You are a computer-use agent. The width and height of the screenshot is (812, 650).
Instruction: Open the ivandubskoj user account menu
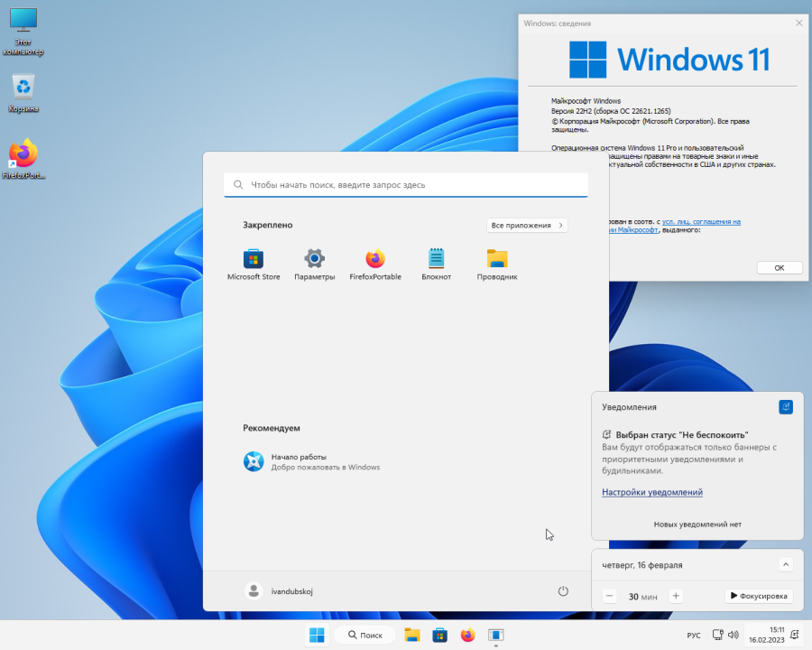click(279, 591)
